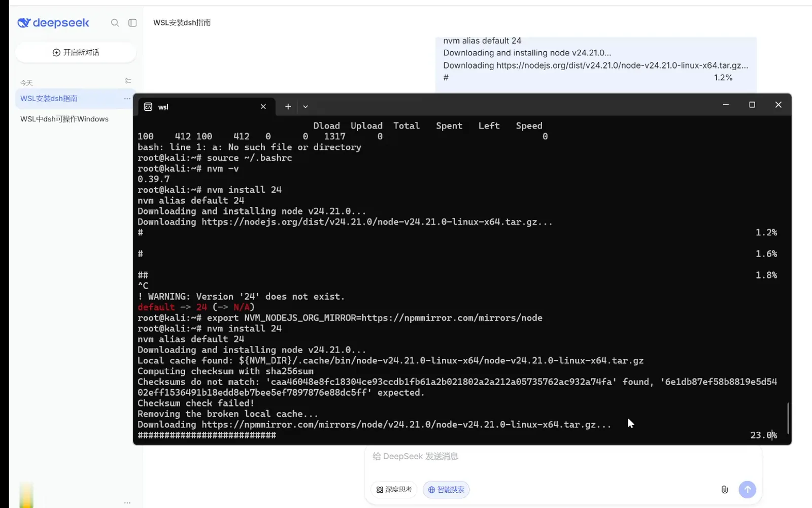Close the wsl terminal tab
The image size is (812, 508).
263,107
